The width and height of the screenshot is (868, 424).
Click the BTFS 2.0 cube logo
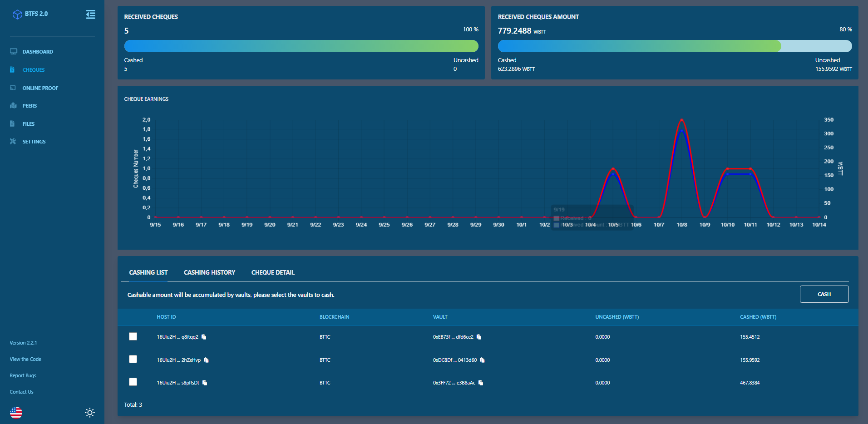tap(17, 15)
